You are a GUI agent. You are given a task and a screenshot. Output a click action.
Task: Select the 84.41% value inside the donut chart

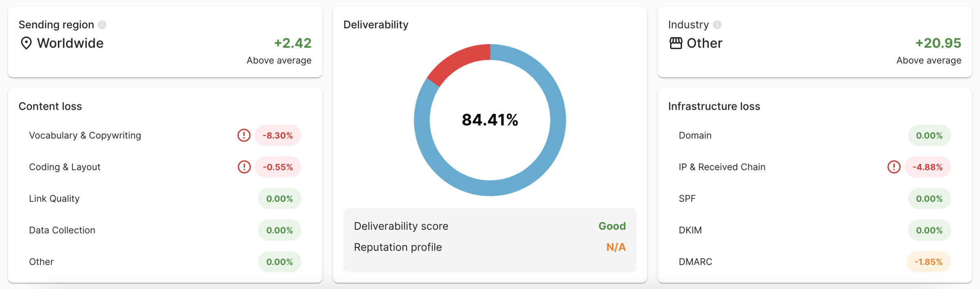(x=490, y=120)
